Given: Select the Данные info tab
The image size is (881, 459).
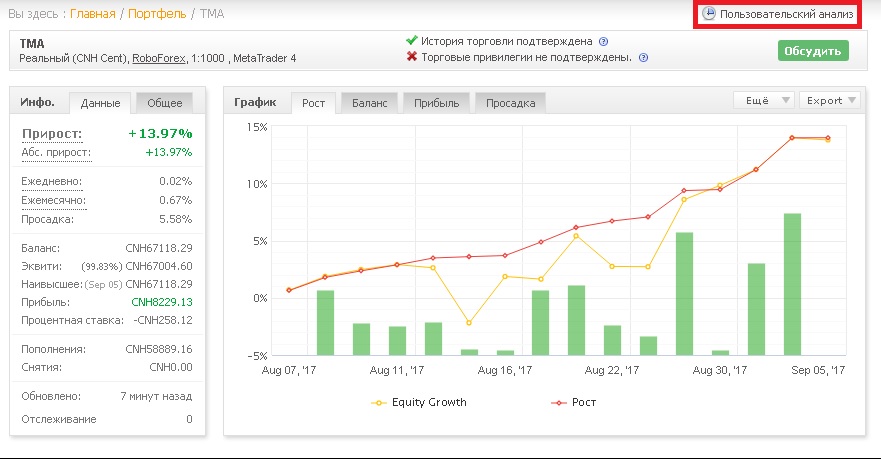Looking at the screenshot, I should pyautogui.click(x=100, y=103).
